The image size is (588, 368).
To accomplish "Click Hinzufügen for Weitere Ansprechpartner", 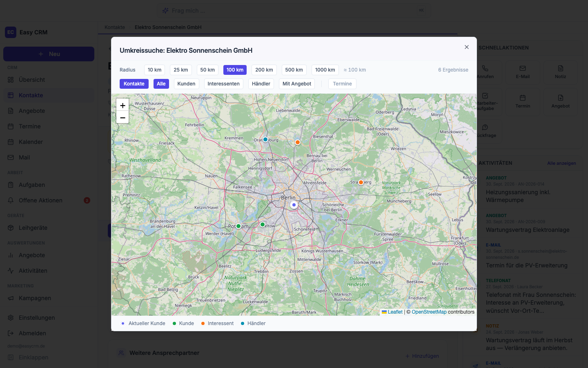I will (x=422, y=356).
